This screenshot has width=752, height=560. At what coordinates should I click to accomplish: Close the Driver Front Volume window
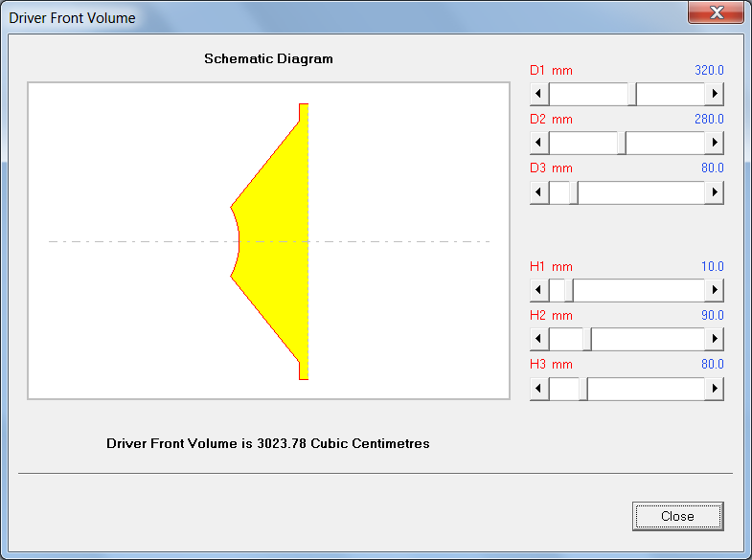pyautogui.click(x=716, y=12)
